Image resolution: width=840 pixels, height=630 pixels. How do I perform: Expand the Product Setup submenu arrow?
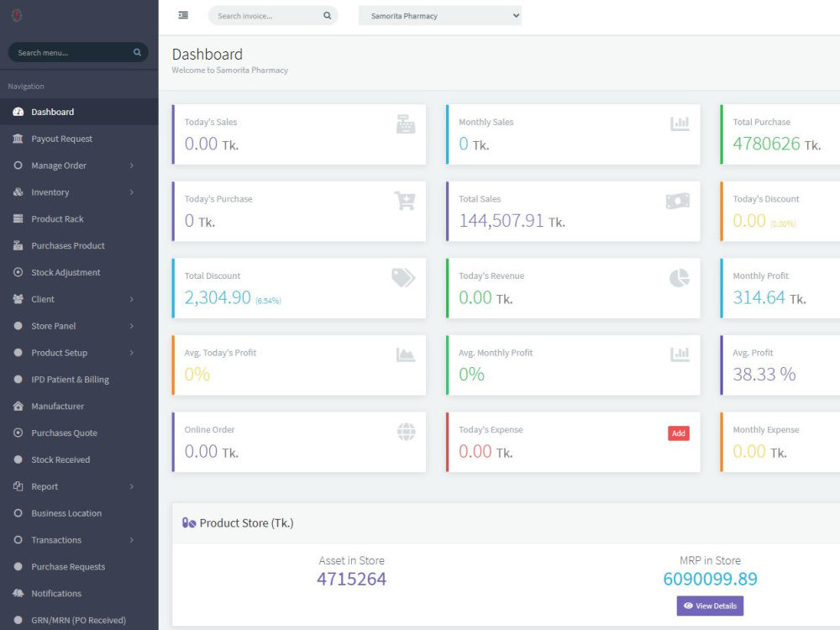tap(132, 353)
